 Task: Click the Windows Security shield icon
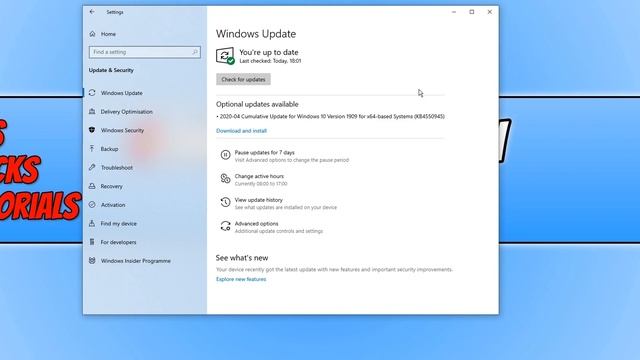(92, 130)
